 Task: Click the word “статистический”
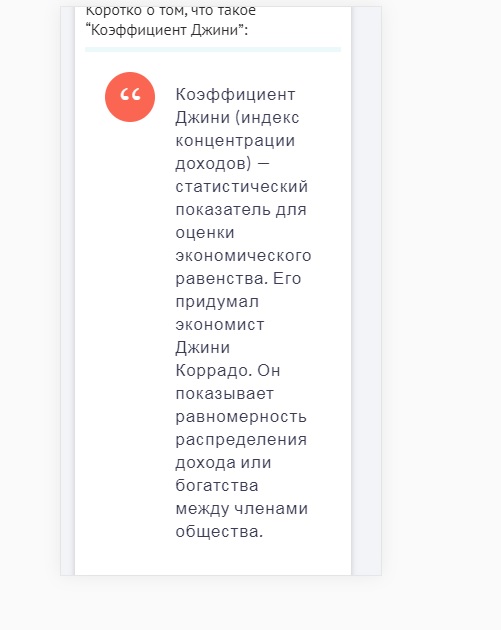242,187
